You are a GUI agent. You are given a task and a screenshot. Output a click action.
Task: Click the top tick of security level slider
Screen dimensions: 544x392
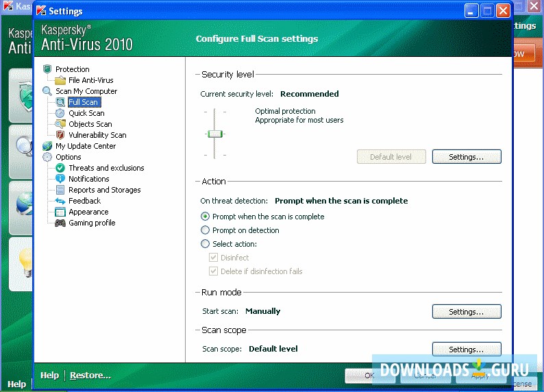tap(215, 112)
